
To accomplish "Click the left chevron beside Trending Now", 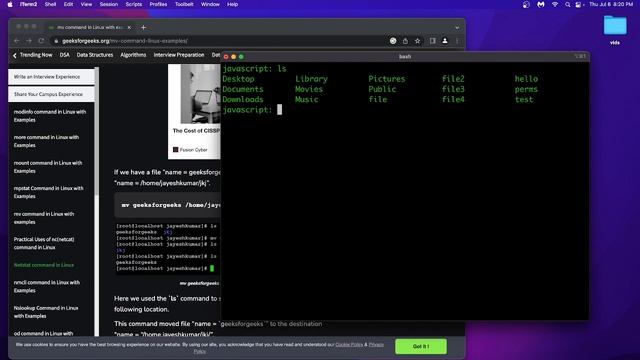I will coord(15,55).
